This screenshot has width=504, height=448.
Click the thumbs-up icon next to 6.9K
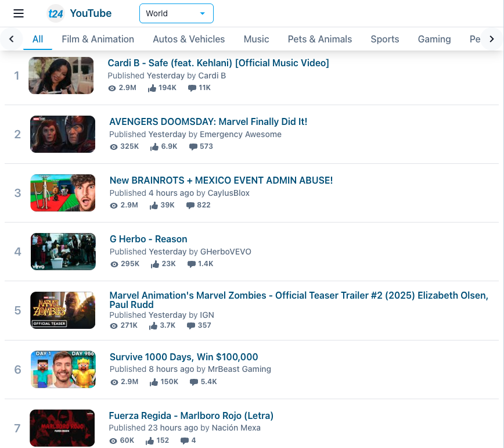coord(154,146)
